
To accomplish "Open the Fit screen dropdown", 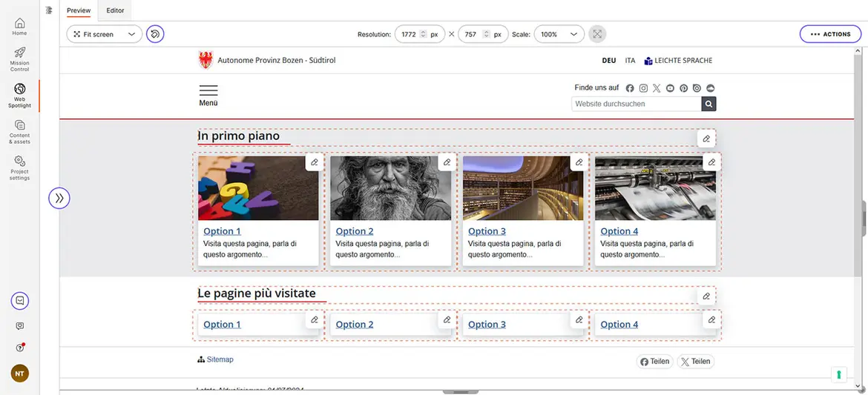I will [104, 34].
